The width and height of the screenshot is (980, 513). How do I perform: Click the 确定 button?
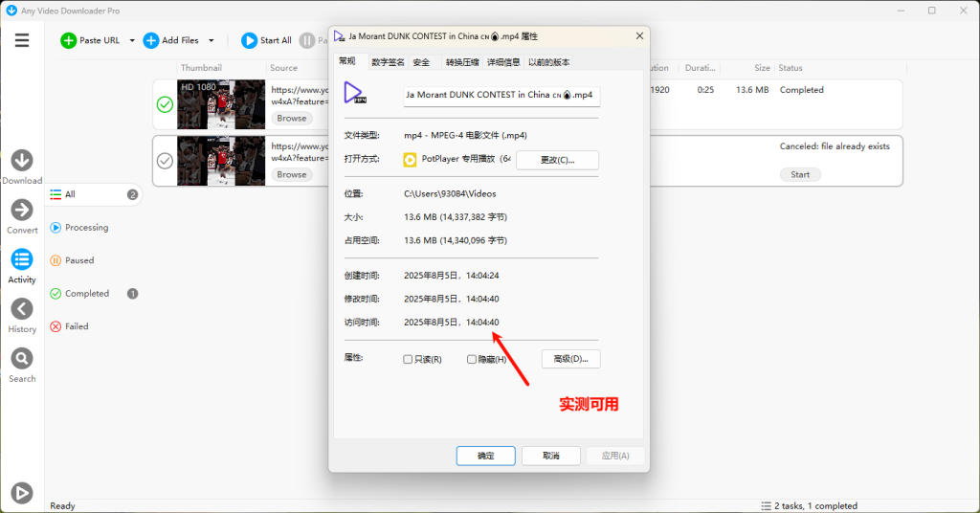click(485, 456)
